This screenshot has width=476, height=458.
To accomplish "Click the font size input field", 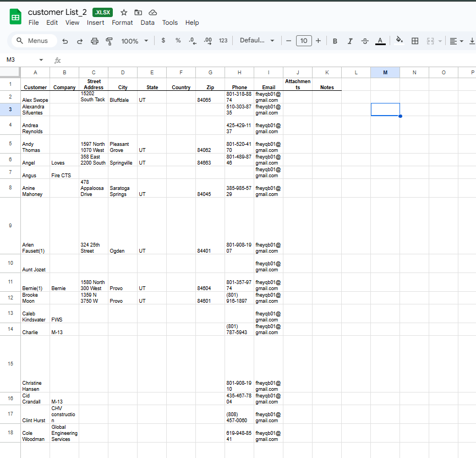I will point(303,41).
